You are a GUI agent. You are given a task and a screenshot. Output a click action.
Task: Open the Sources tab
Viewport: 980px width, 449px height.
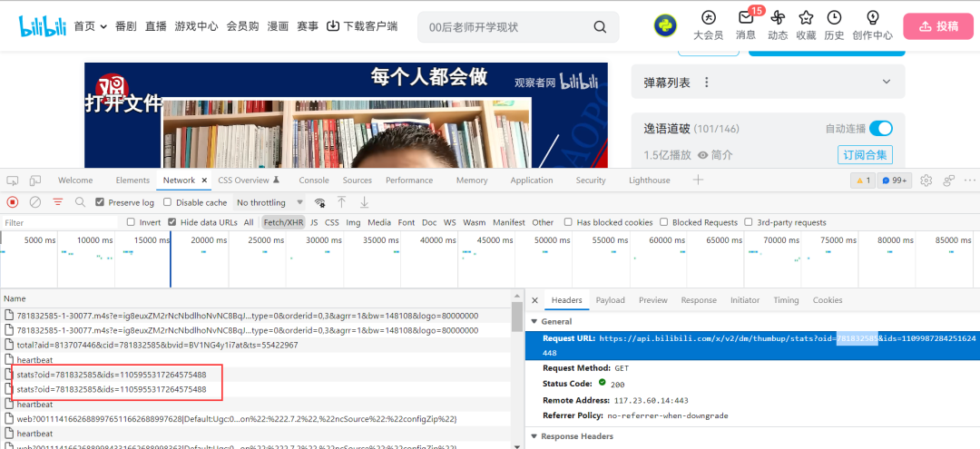(x=357, y=180)
